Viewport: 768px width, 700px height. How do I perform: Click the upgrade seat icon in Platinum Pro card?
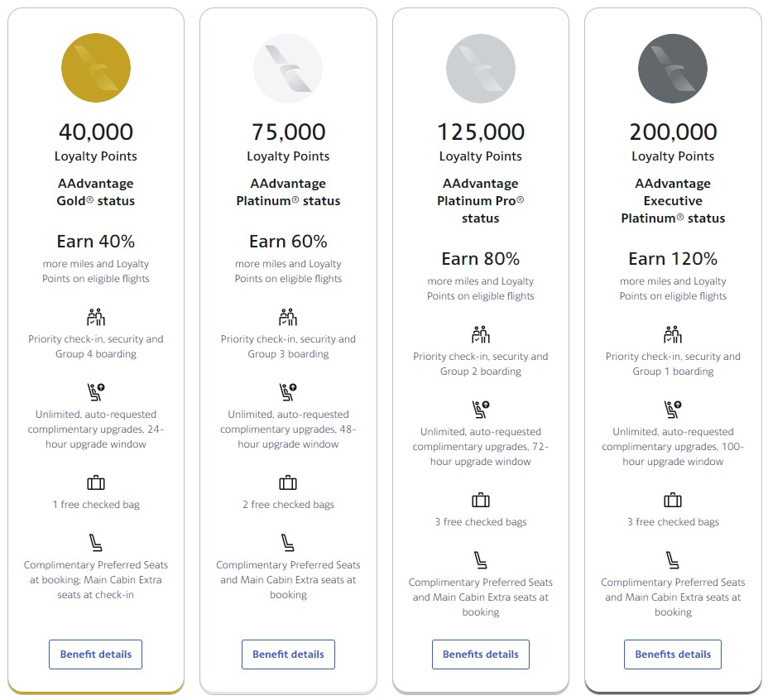481,410
